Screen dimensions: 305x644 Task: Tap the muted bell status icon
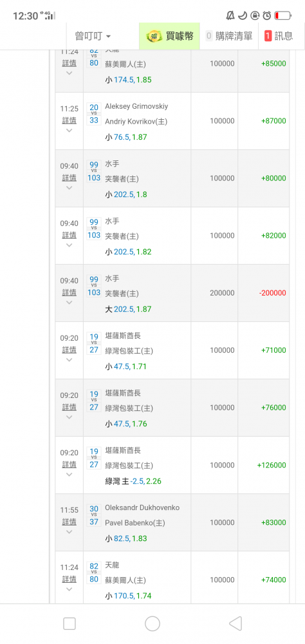click(230, 15)
